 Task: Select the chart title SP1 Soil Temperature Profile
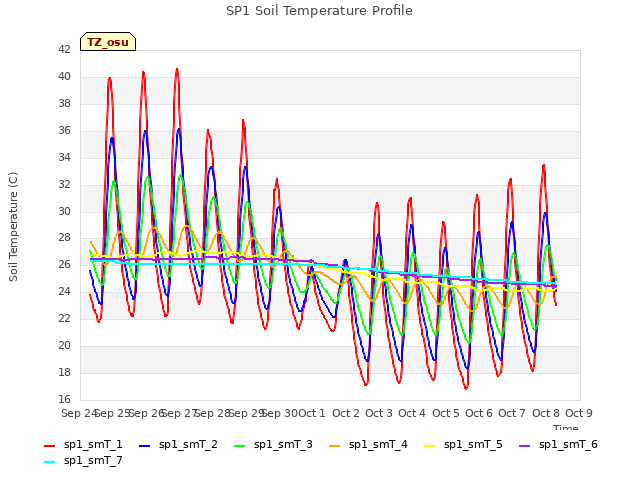tap(319, 11)
